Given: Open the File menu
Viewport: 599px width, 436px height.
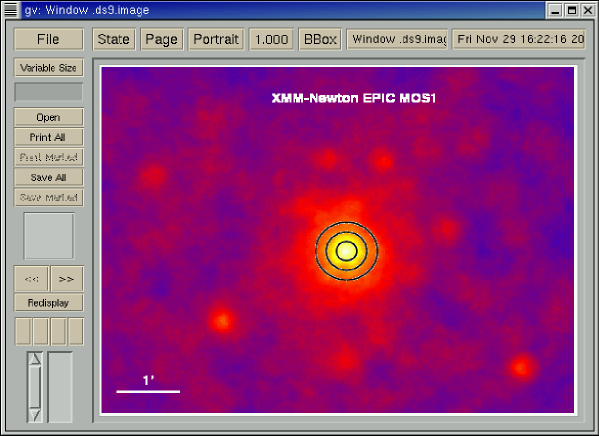Looking at the screenshot, I should 49,39.
